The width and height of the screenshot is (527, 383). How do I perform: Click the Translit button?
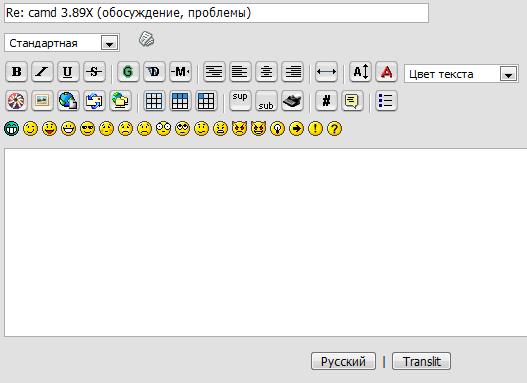[421, 361]
